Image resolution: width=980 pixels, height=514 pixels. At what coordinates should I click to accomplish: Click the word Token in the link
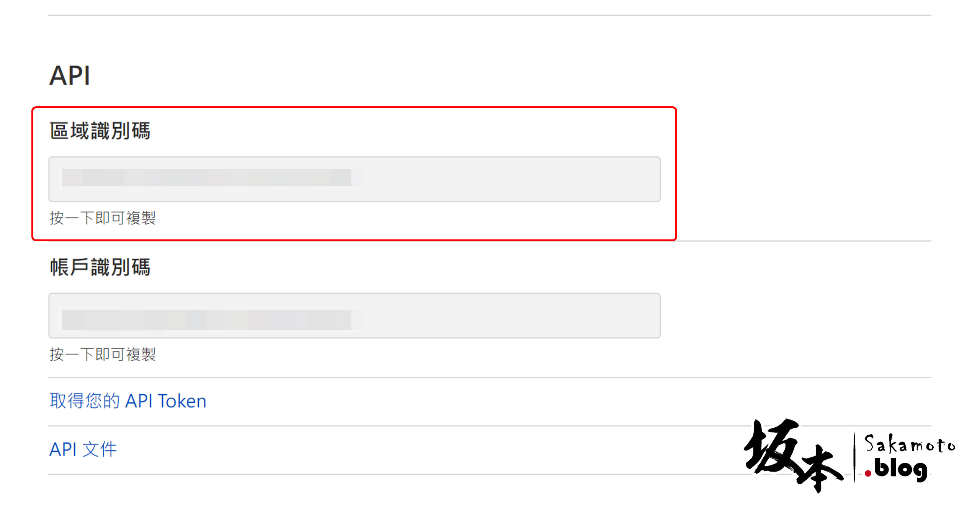[x=182, y=401]
